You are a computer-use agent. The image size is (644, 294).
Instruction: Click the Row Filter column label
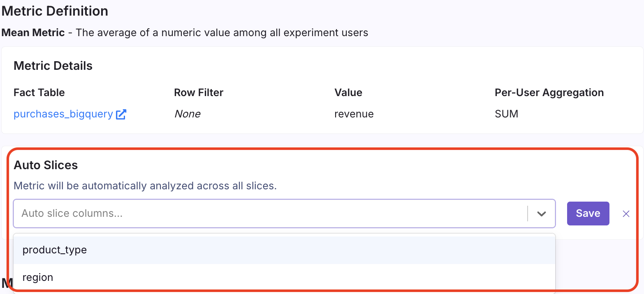(199, 93)
